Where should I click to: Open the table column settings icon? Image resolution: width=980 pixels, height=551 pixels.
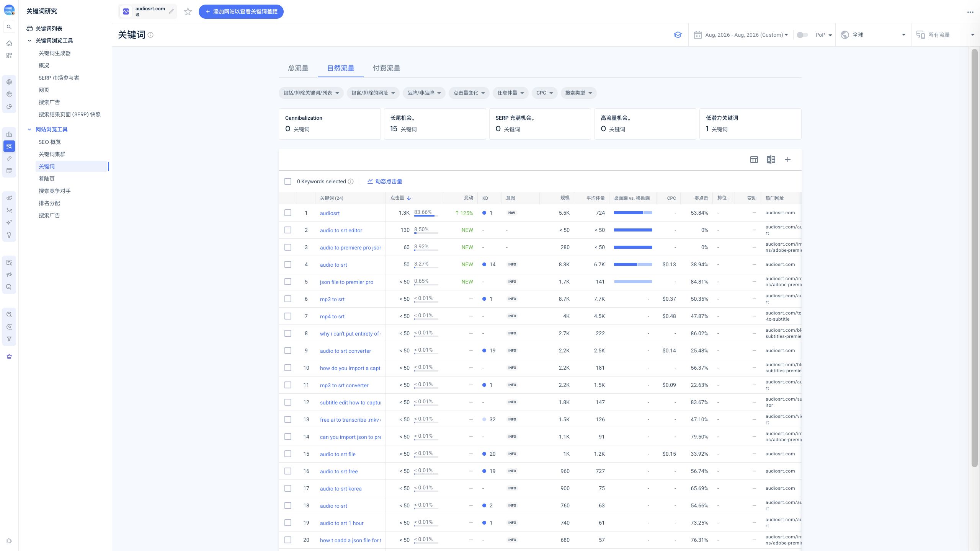point(754,160)
